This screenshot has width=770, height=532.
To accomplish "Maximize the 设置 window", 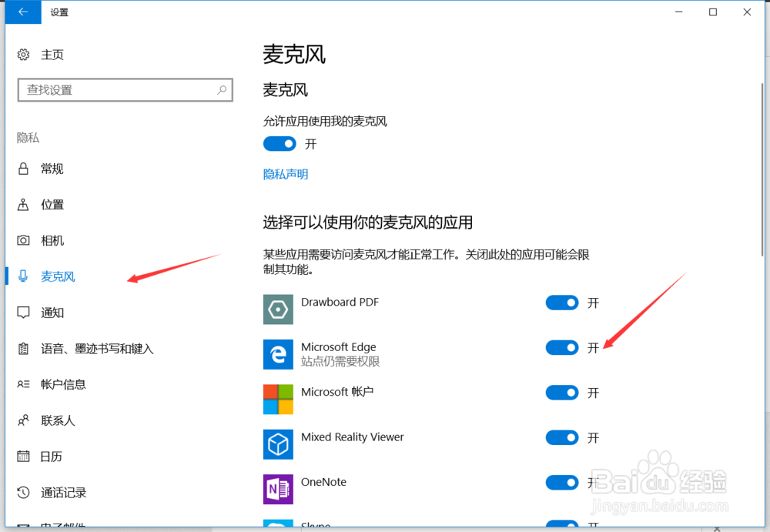I will pyautogui.click(x=713, y=12).
